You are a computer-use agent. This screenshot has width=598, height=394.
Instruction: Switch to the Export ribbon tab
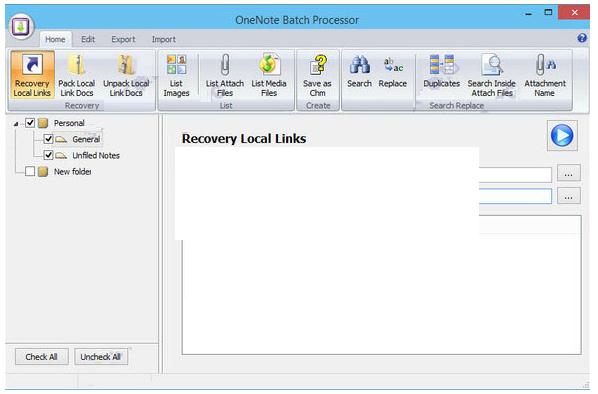coord(123,39)
